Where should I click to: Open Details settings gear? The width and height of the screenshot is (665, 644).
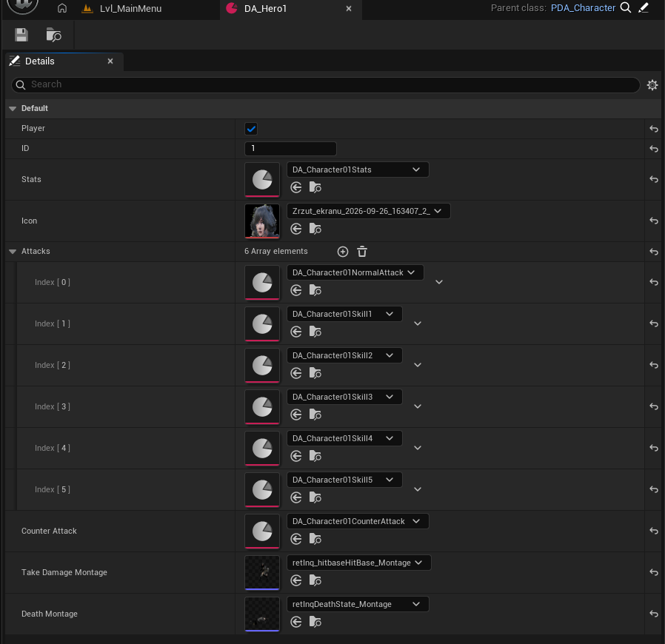click(652, 85)
